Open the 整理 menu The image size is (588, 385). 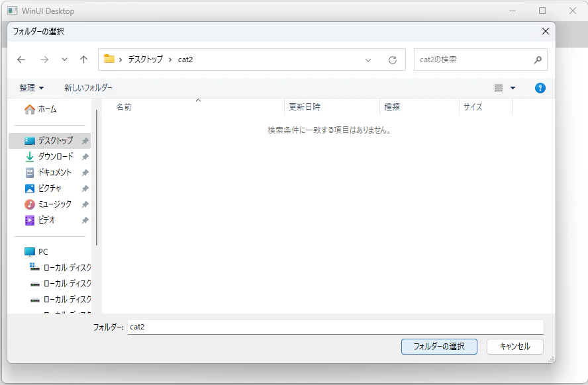32,87
